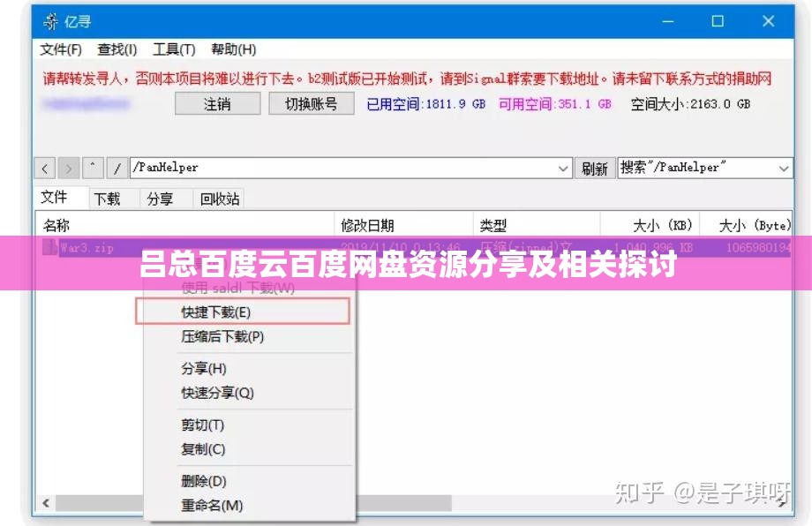Image resolution: width=812 pixels, height=526 pixels.
Task: Sort by the 修改日期 column header
Action: 404,225
